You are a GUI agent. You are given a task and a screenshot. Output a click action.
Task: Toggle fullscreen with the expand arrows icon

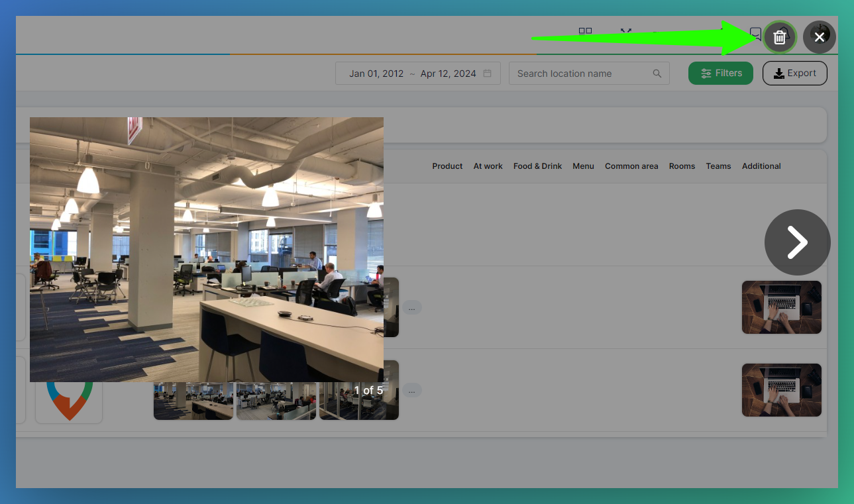click(626, 32)
